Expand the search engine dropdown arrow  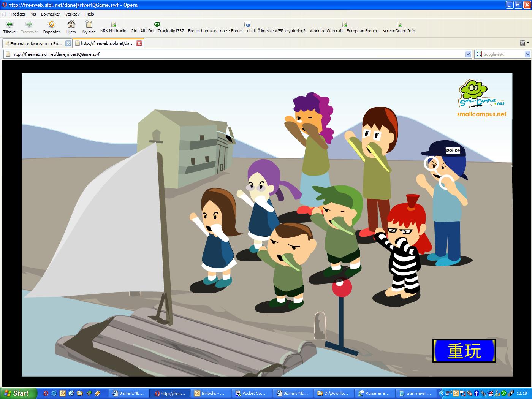[x=527, y=54]
